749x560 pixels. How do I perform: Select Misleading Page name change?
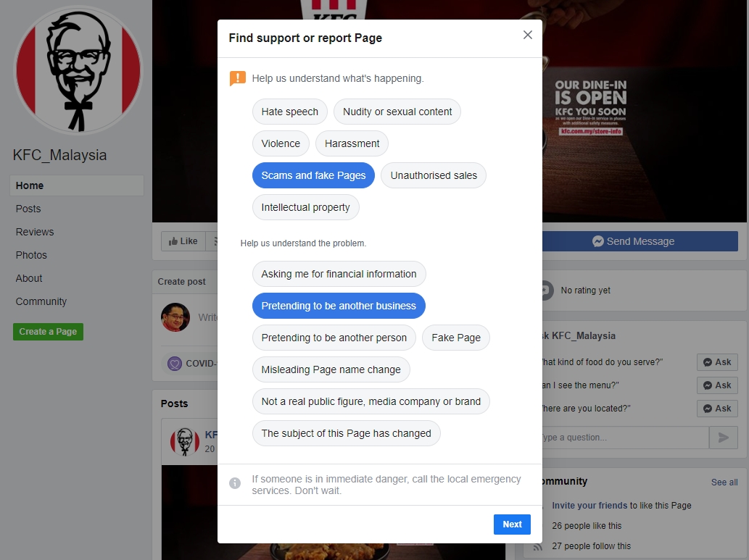pyautogui.click(x=331, y=369)
